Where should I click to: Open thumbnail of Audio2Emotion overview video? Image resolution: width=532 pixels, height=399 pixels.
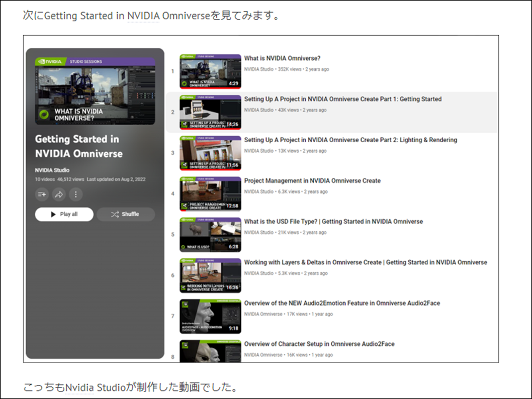tap(210, 316)
